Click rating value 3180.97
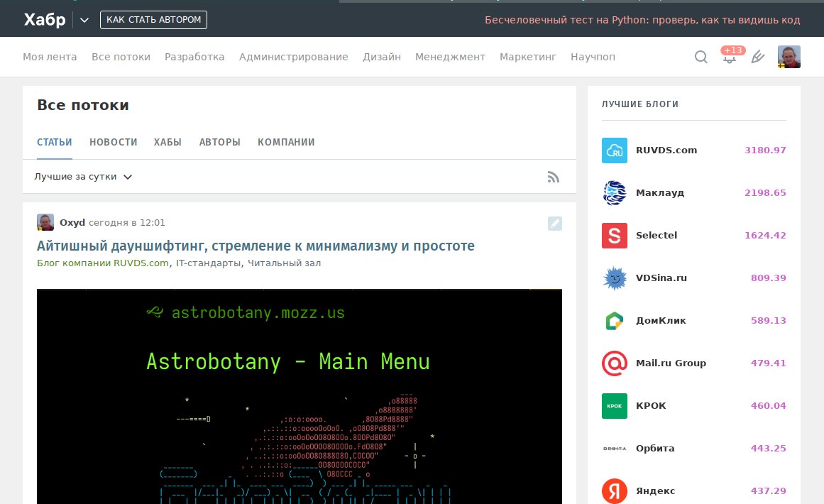 pyautogui.click(x=765, y=150)
